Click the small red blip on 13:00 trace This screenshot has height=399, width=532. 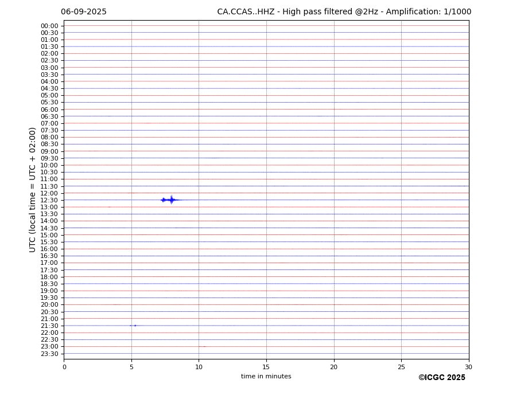(109, 207)
